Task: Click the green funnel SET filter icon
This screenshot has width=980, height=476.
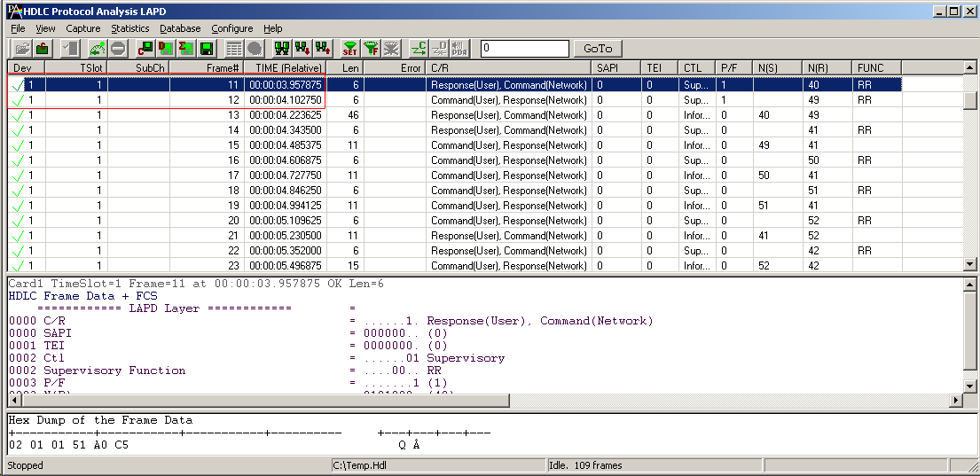Action: click(350, 48)
